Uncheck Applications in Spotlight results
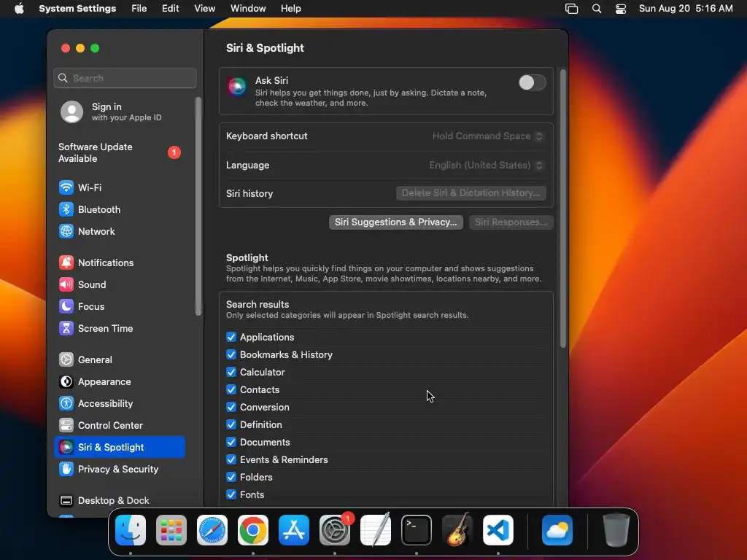Screen dimensions: 747x560 (231, 337)
